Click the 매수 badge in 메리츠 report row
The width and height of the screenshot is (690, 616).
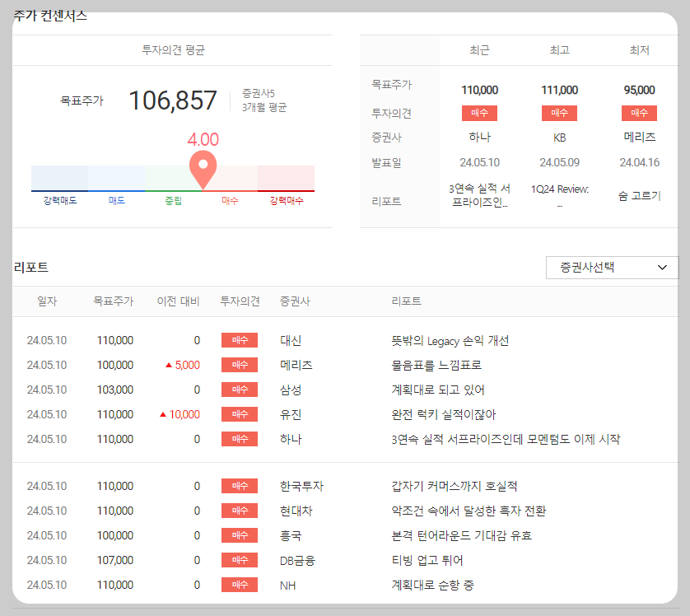click(x=240, y=365)
